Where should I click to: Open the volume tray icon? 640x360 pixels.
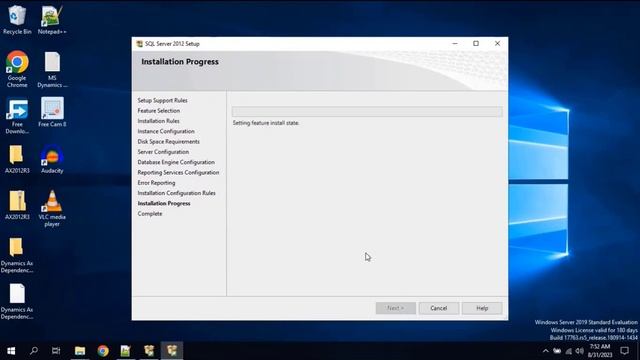pyautogui.click(x=580, y=351)
